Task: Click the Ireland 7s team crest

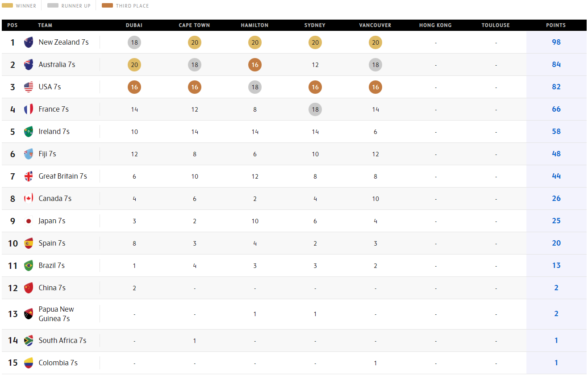Action: click(29, 132)
